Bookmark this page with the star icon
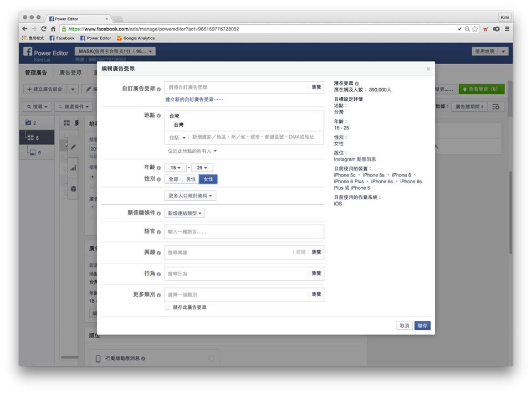The height and width of the screenshot is (393, 532). (475, 29)
